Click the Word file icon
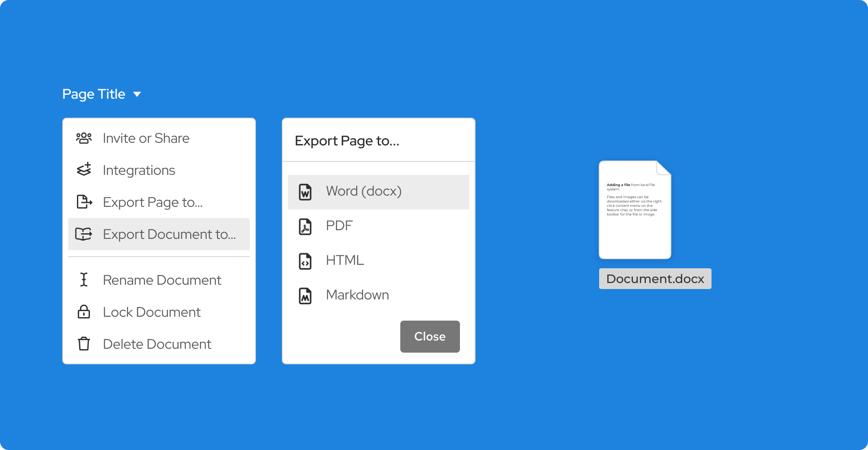This screenshot has height=450, width=868. pyautogui.click(x=305, y=192)
